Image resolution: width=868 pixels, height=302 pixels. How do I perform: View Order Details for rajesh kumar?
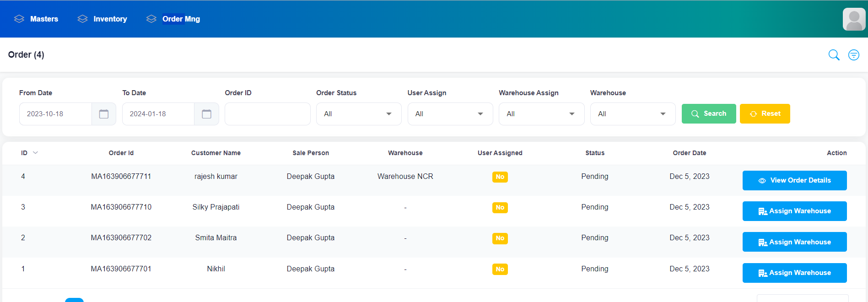[x=794, y=180]
